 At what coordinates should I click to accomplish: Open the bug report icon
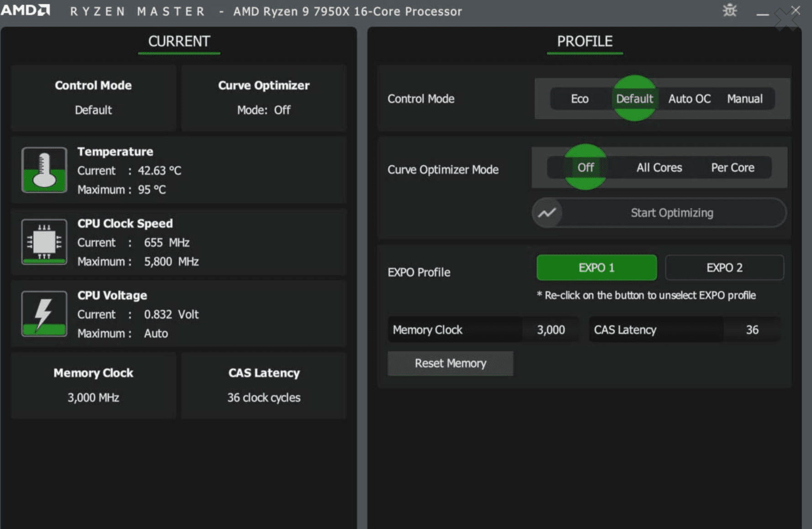click(x=730, y=10)
